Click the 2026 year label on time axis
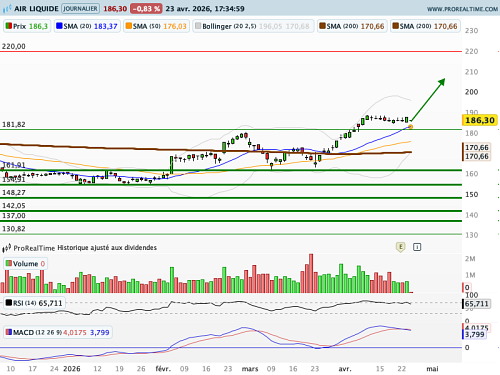 click(72, 369)
